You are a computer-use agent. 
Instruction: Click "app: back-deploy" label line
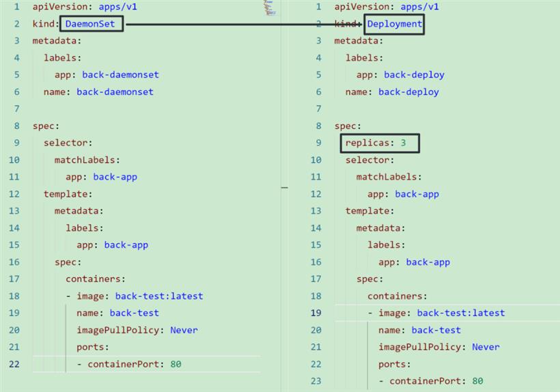point(400,75)
